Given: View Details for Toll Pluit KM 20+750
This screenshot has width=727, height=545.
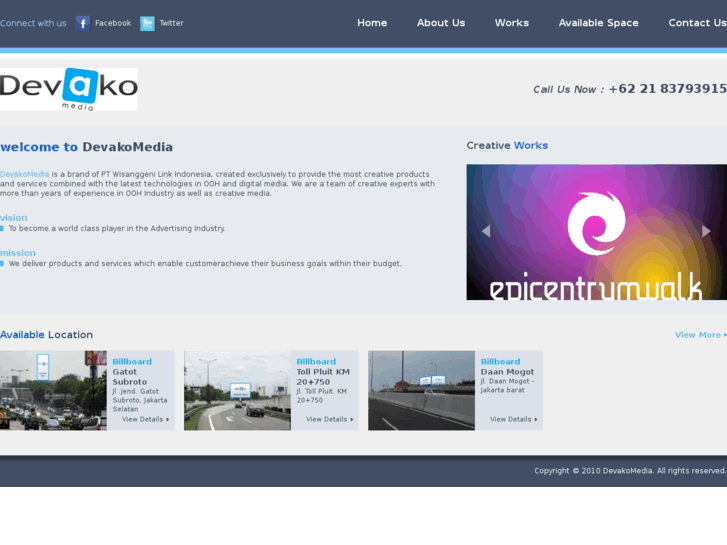Looking at the screenshot, I should tap(330, 419).
